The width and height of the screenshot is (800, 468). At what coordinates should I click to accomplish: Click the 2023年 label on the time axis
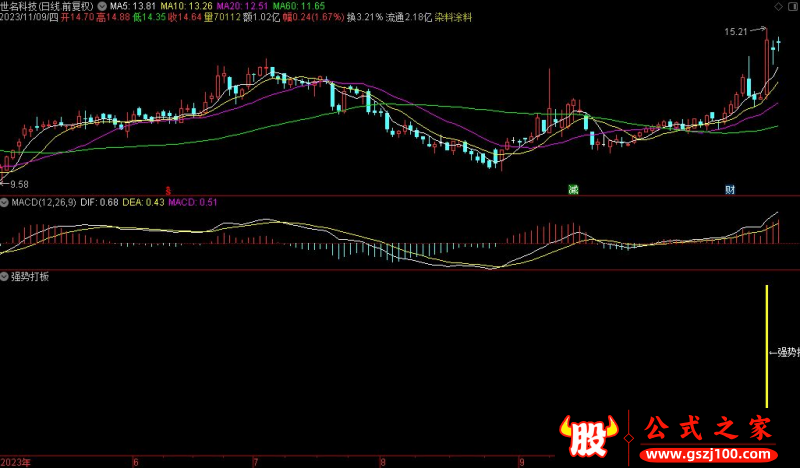coord(16,462)
